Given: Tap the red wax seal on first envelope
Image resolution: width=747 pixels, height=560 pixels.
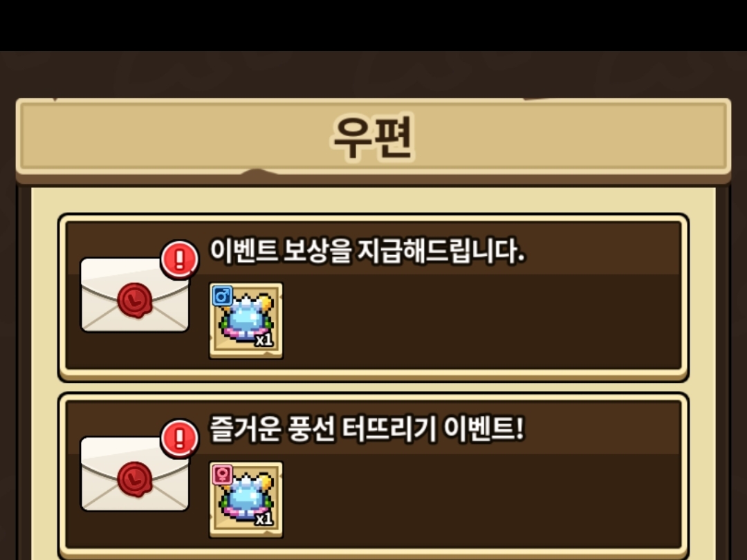Looking at the screenshot, I should (135, 300).
